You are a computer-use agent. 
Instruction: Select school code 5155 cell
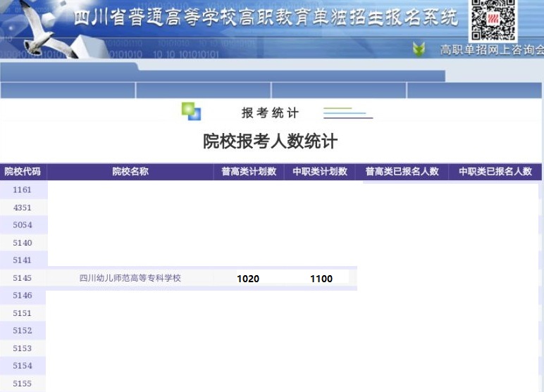tap(23, 384)
